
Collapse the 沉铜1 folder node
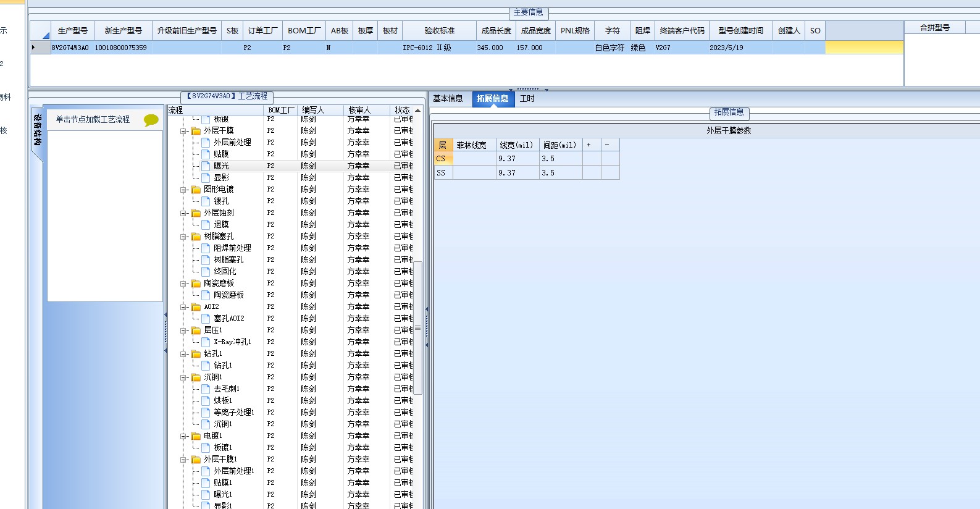[x=183, y=377]
